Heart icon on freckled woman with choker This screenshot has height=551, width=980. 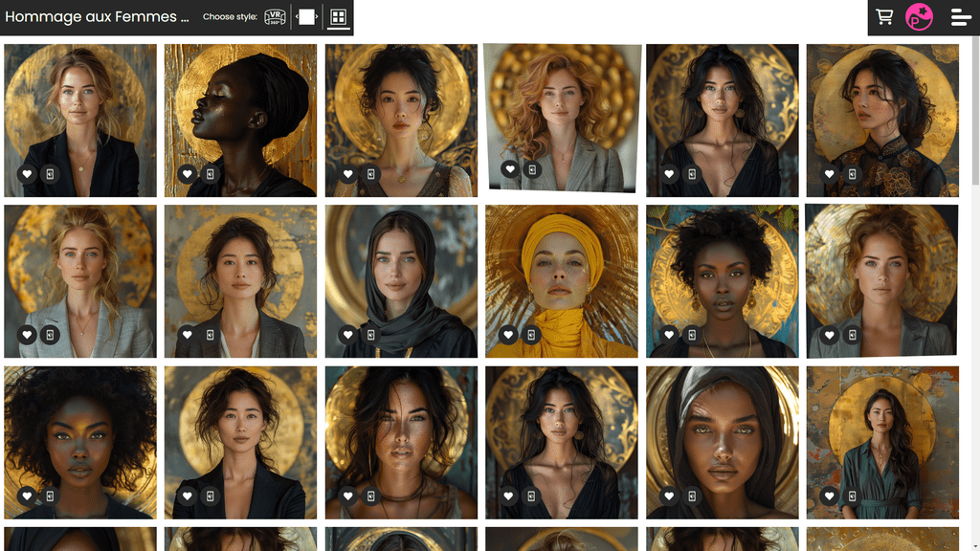pyautogui.click(x=348, y=496)
